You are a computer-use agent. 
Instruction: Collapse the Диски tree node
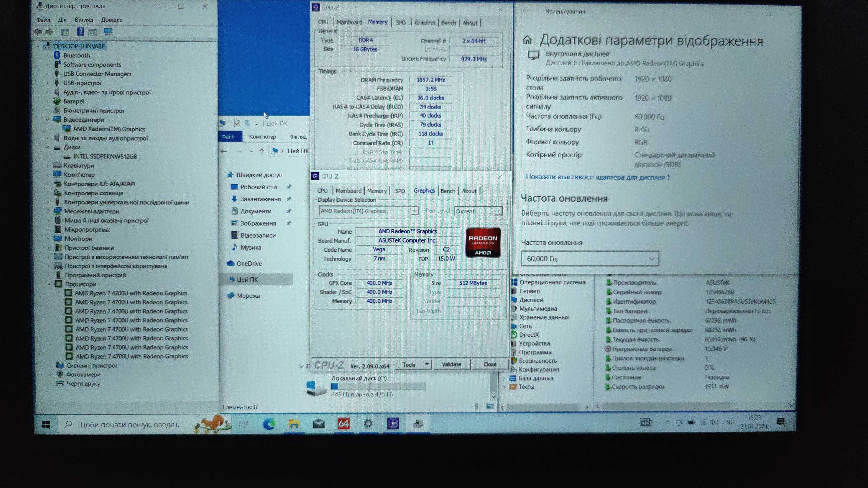(48, 147)
